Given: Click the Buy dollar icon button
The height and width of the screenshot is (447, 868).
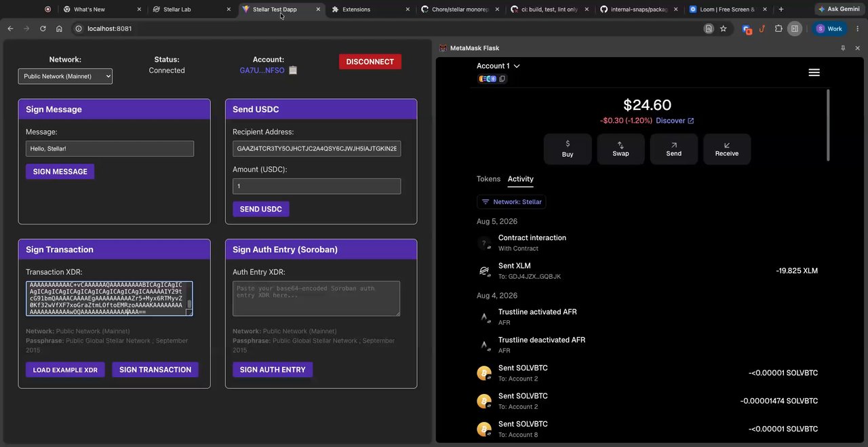Looking at the screenshot, I should click(x=568, y=149).
